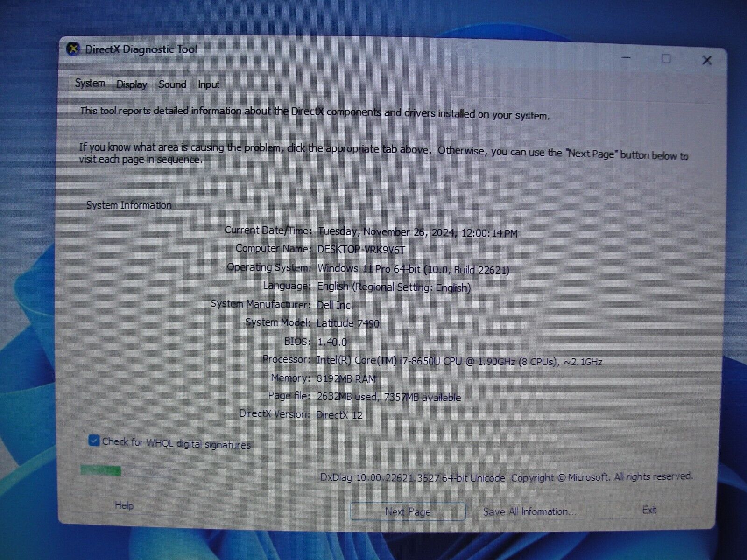
Task: Close the DirectX Diagnostic Tool window
Action: 706,60
